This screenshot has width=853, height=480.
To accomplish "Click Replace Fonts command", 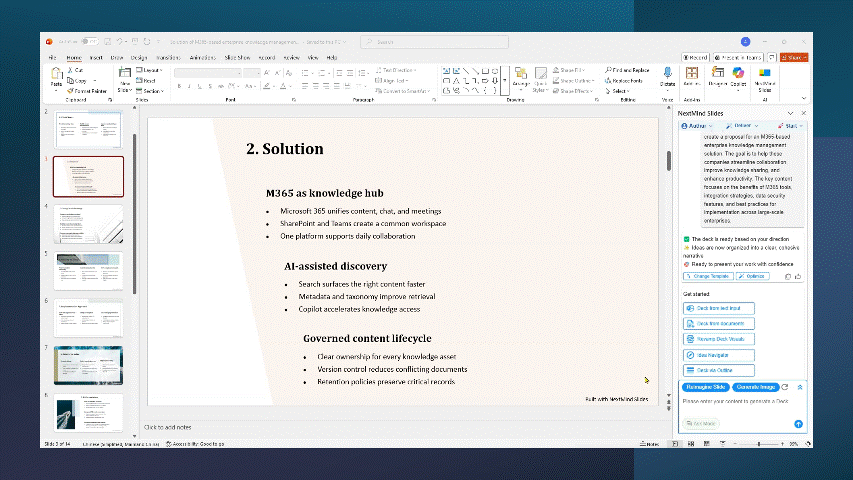I will [x=624, y=81].
